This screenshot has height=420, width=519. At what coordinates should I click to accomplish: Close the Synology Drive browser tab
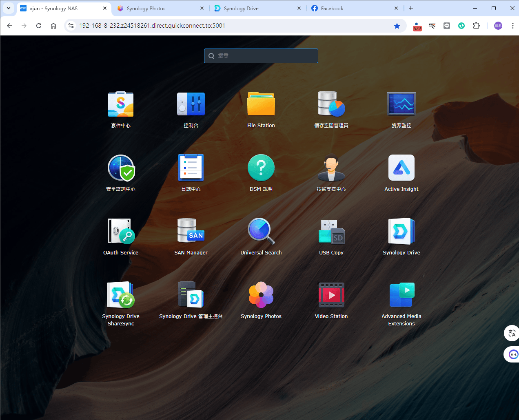point(299,8)
